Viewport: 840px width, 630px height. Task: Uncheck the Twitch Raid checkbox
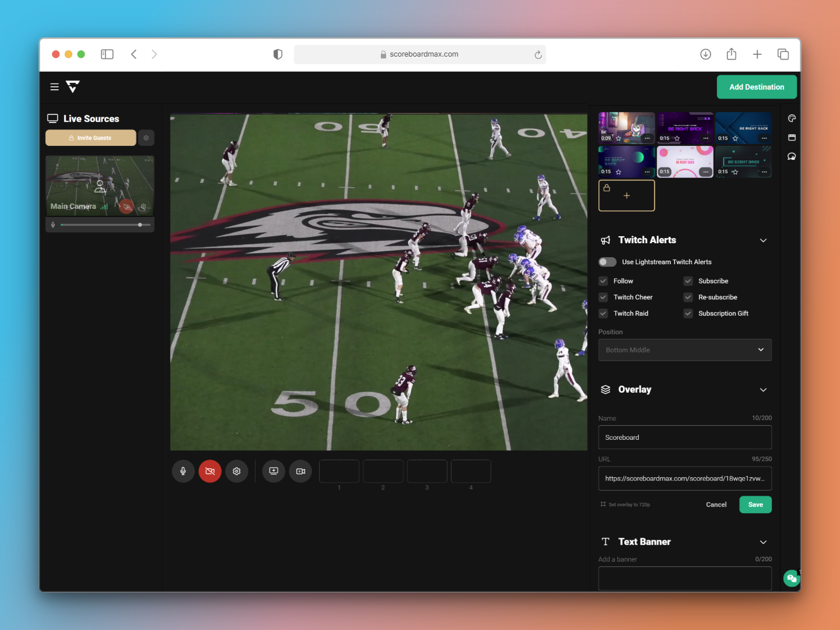(x=603, y=314)
